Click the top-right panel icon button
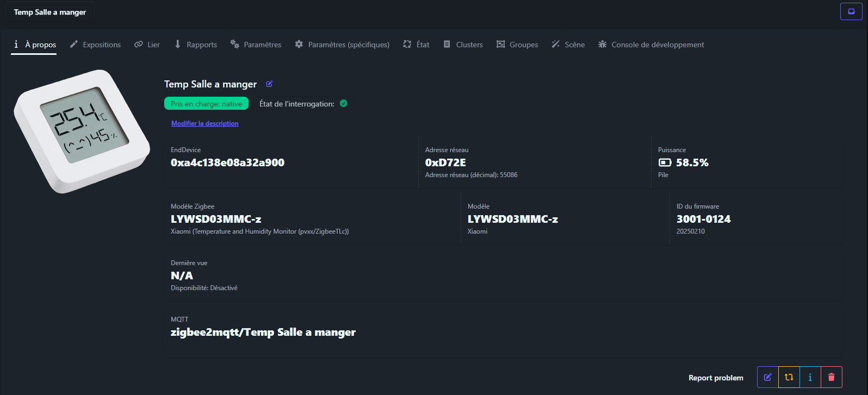Screen dimensions: 868x395 point(851,11)
